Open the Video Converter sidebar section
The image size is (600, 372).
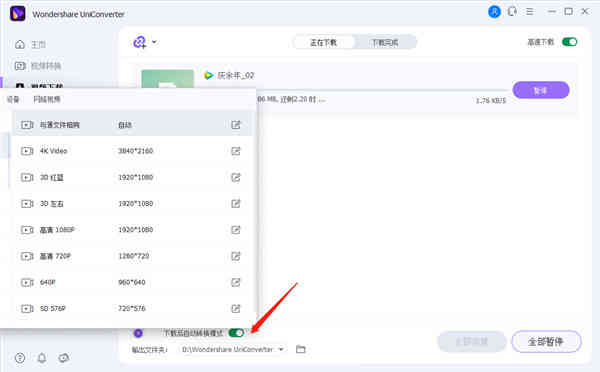click(x=38, y=66)
